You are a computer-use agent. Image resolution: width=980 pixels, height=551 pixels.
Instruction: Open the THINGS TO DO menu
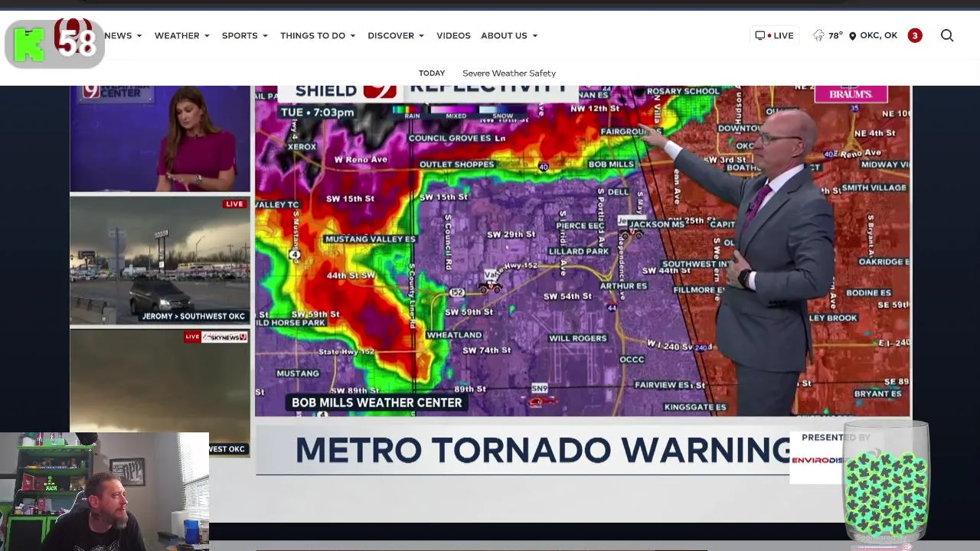[x=312, y=35]
